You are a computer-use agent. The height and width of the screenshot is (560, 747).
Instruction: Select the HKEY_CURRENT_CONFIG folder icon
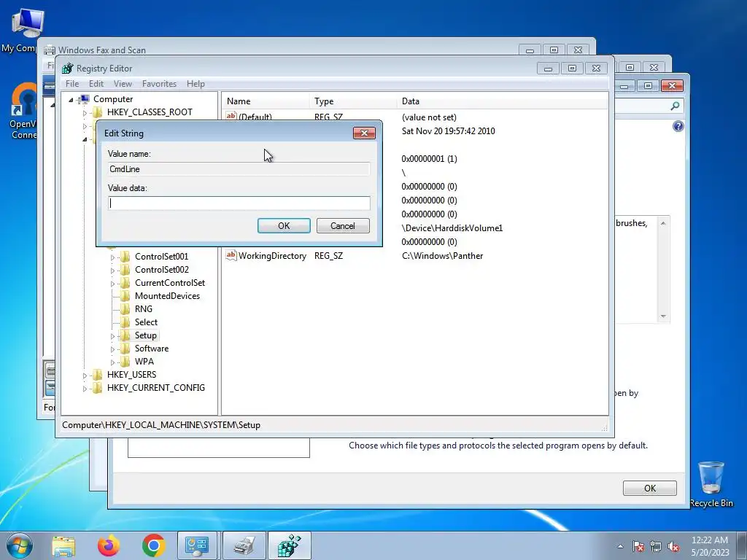pos(97,388)
